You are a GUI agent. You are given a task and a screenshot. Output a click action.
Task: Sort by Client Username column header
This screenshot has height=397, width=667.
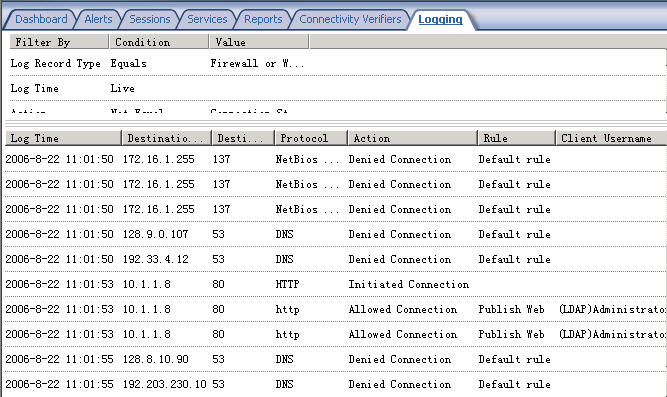tap(611, 138)
